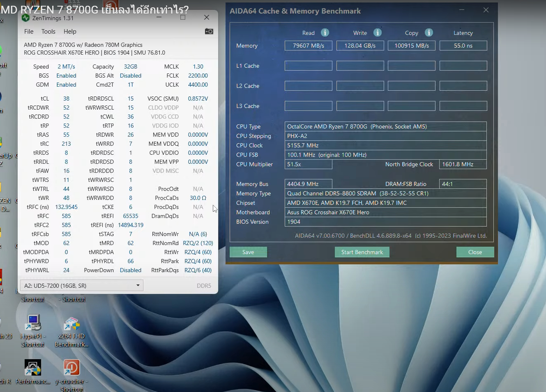
Task: Click the Capacity value '32GB'
Action: (x=131, y=66)
